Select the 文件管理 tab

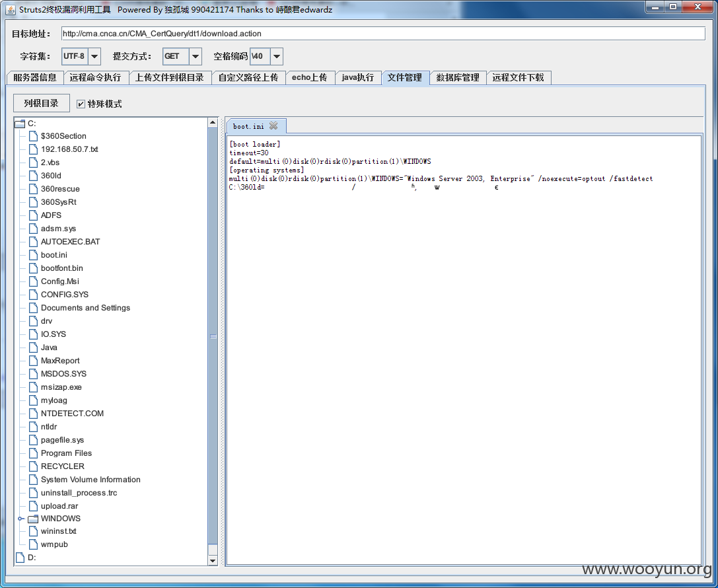[x=406, y=77]
